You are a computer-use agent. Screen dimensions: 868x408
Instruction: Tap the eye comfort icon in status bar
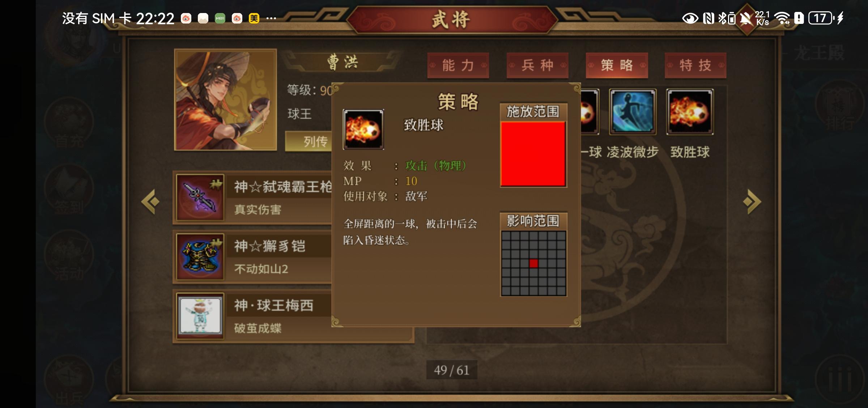pos(690,18)
